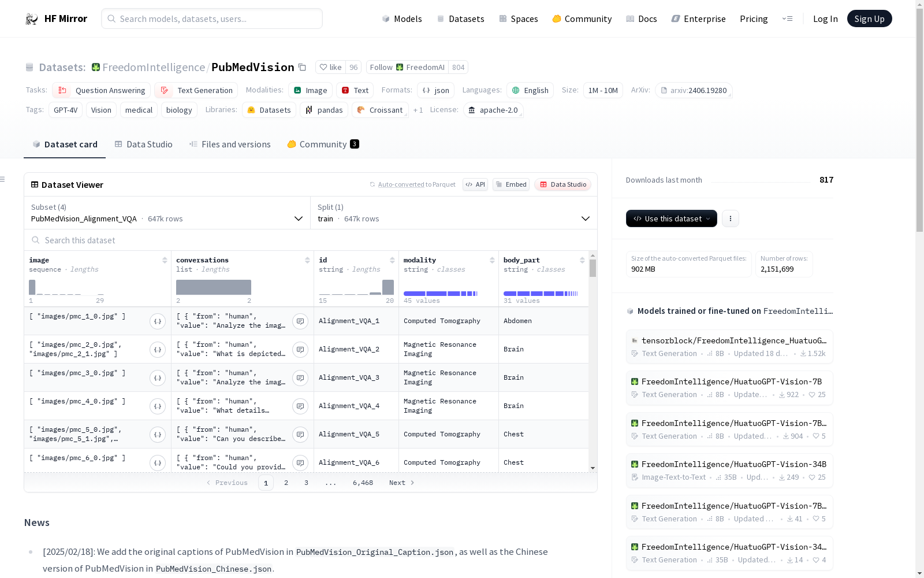
Task: Open the dataset more-actions kebab menu
Action: (731, 218)
